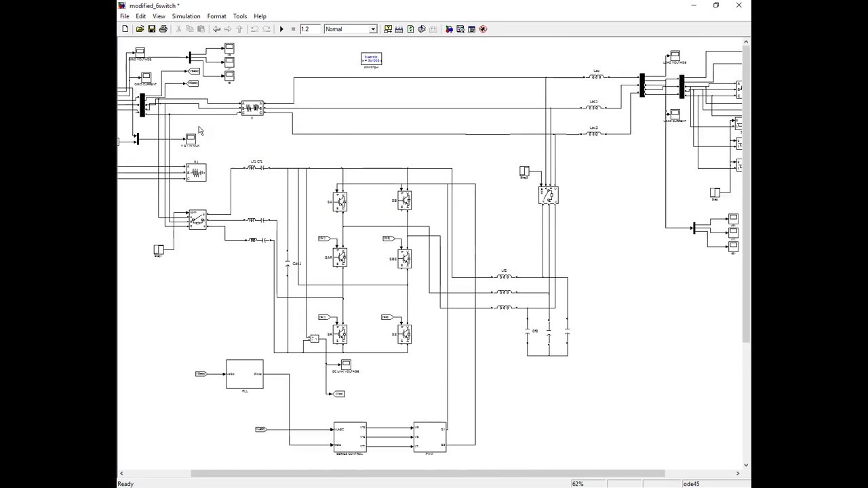868x488 pixels.
Task: Click the vertical scrollbar thumb
Action: [x=746, y=195]
